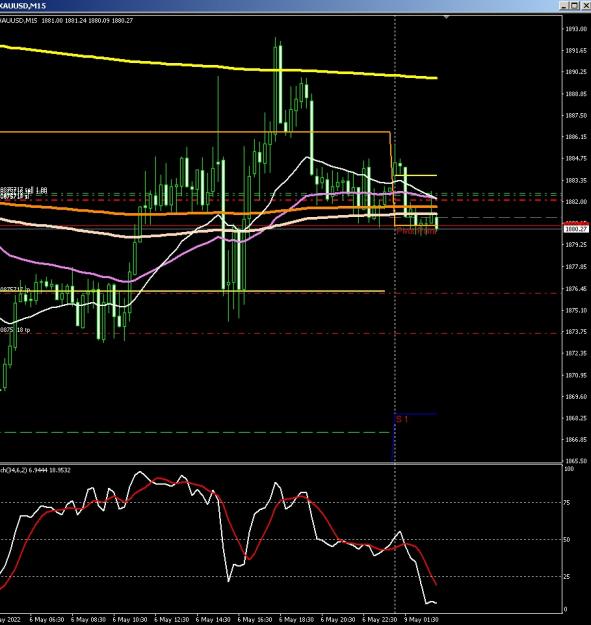Maximize the XAUUSD,M15 chart window
The height and width of the screenshot is (625, 591).
(x=574, y=5)
